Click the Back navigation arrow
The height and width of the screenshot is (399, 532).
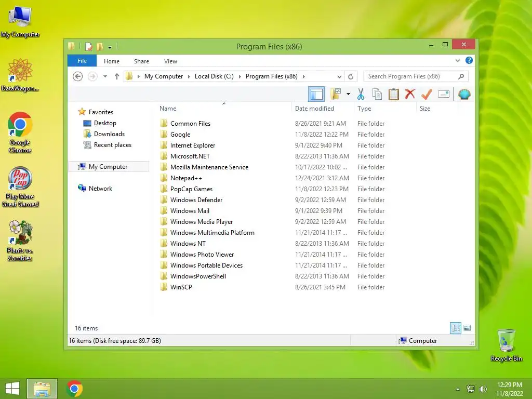point(78,76)
